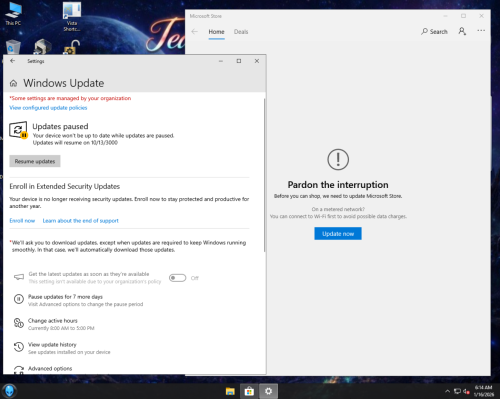Image resolution: width=500 pixels, height=399 pixels.
Task: Click the Advanced options arrows icon
Action: click(19, 370)
